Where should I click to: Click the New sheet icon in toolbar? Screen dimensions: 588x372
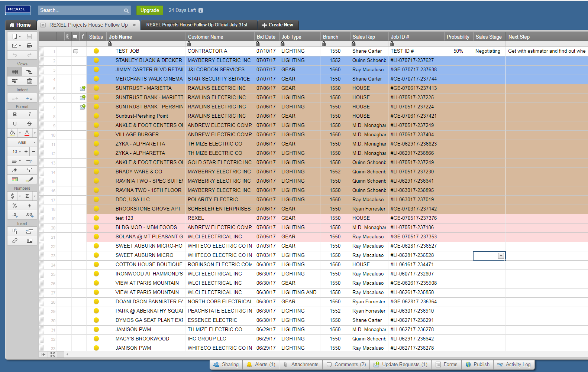[x=14, y=36]
